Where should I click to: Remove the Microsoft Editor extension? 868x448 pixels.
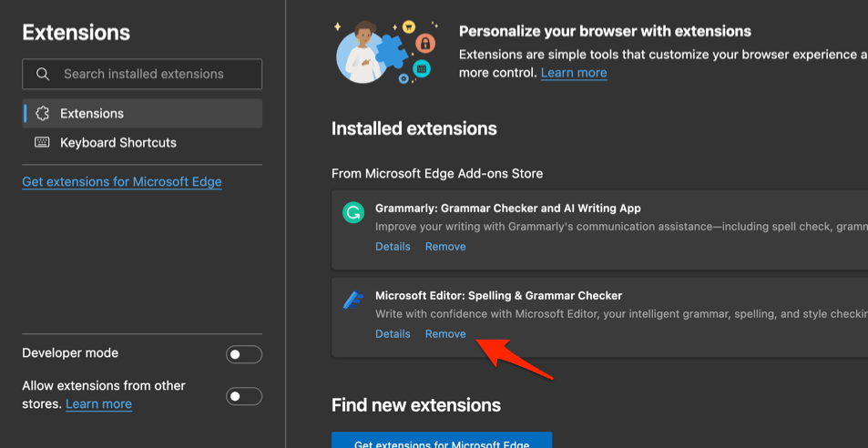(x=445, y=334)
